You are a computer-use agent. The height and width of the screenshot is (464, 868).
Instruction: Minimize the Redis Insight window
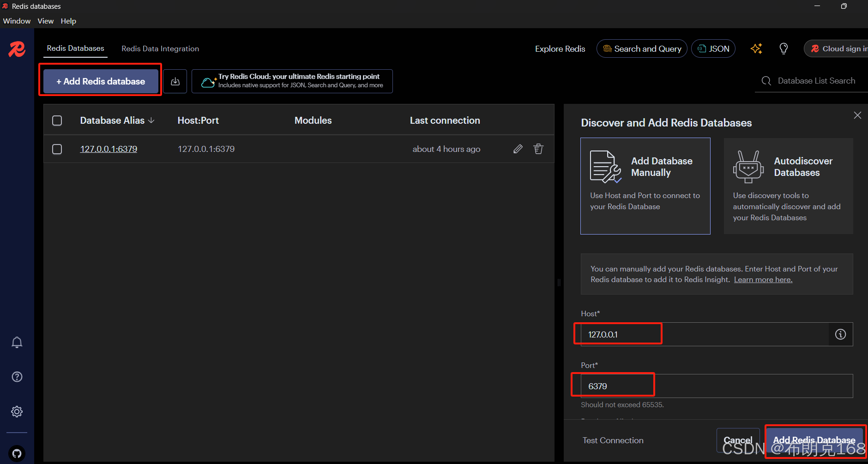817,6
